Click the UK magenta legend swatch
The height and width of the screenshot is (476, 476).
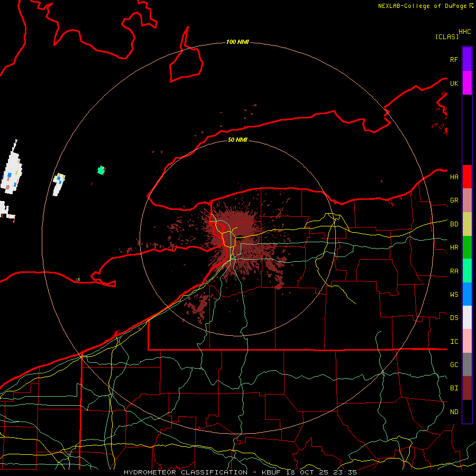pos(467,83)
